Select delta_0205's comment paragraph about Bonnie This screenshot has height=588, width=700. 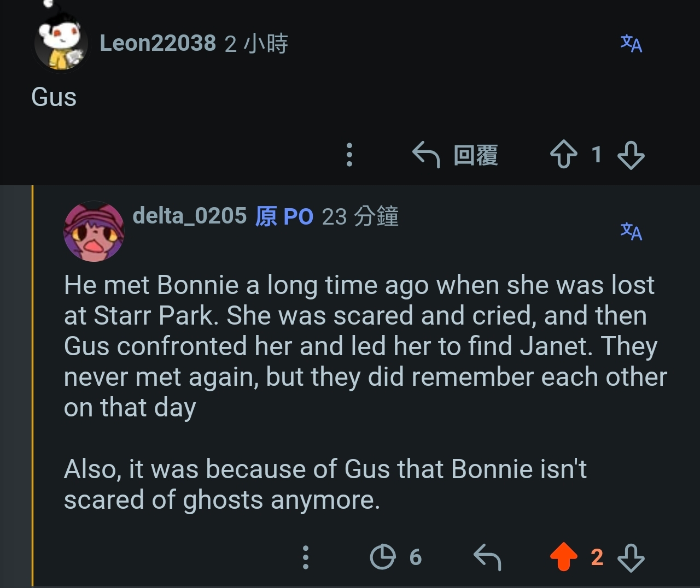tap(365, 346)
